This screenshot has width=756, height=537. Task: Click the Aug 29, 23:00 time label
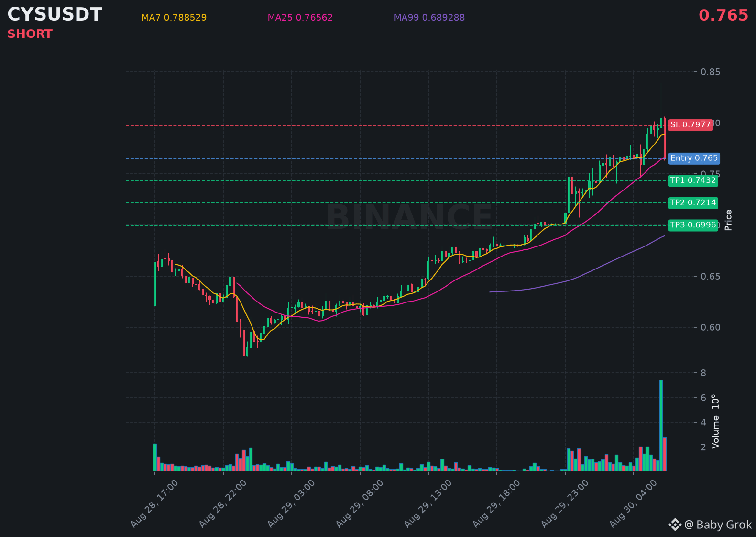pos(565,503)
